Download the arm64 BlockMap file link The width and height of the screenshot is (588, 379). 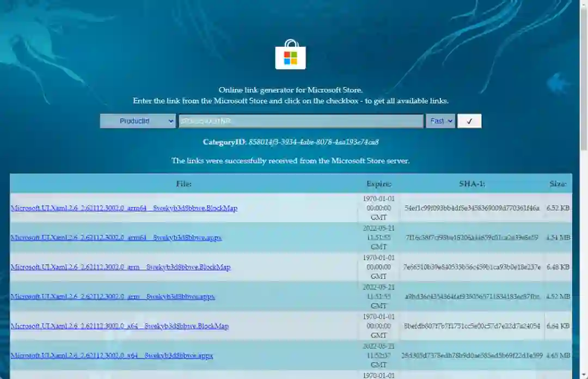pyautogui.click(x=124, y=208)
